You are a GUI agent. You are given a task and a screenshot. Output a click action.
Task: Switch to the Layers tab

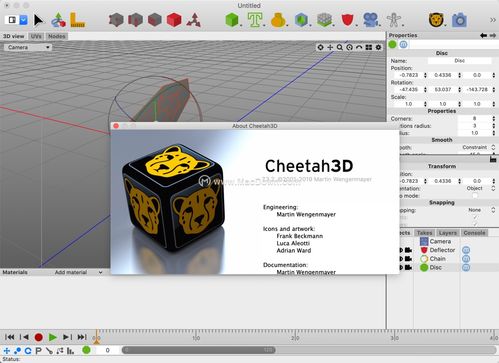point(447,233)
